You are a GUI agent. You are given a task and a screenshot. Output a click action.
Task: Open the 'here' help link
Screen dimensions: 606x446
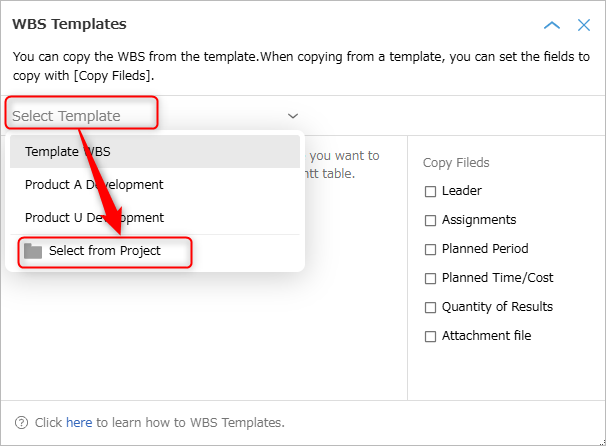coord(79,422)
